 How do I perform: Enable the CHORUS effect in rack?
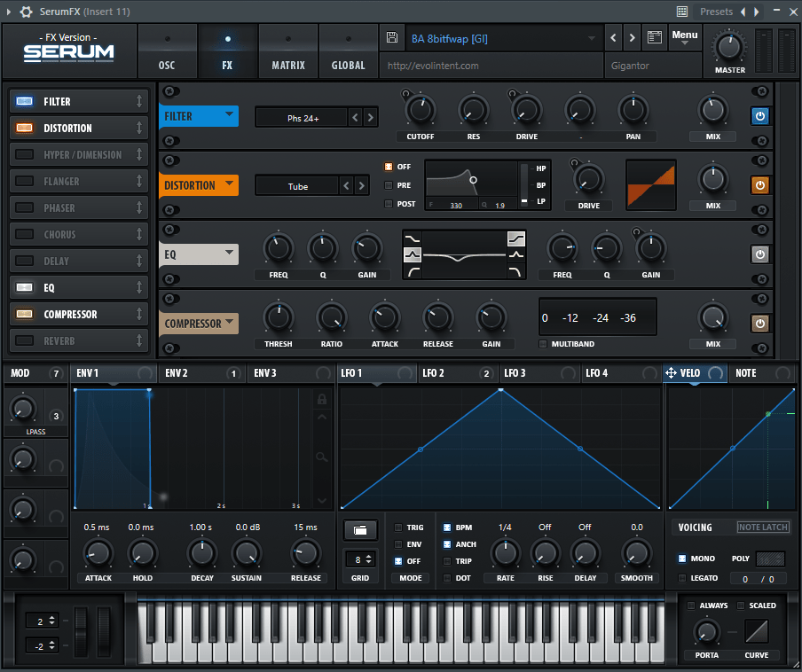[x=25, y=234]
